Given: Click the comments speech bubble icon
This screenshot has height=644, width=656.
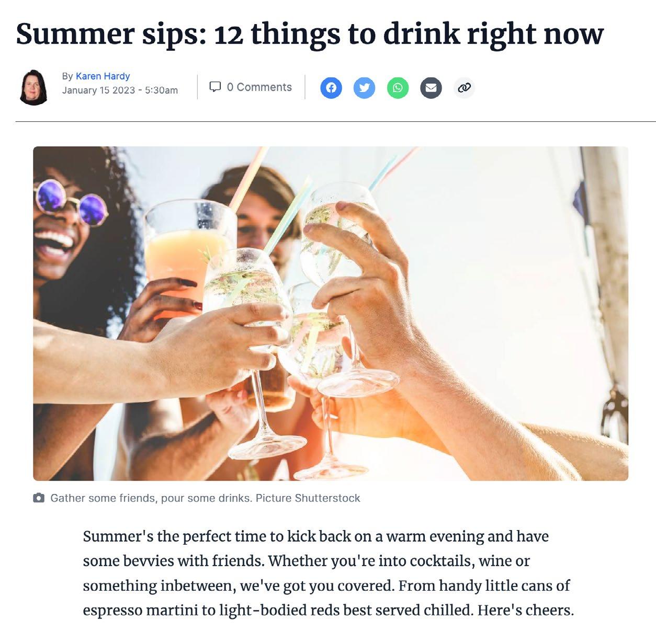Looking at the screenshot, I should 215,87.
